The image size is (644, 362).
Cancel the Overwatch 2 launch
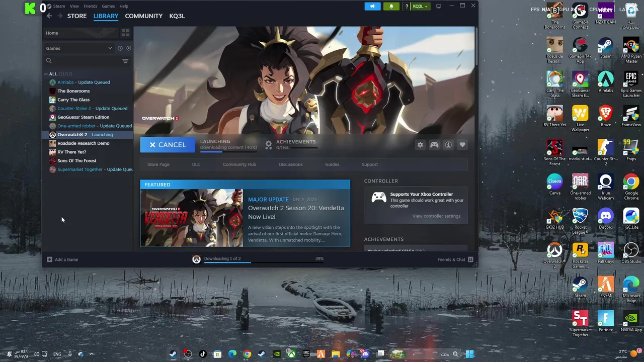coord(168,145)
